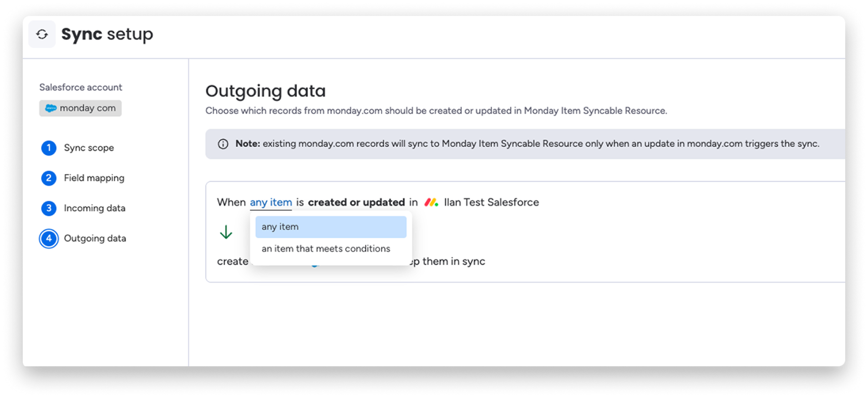Image resolution: width=868 pixels, height=398 pixels.
Task: Click the step 1 number circle
Action: [x=49, y=148]
